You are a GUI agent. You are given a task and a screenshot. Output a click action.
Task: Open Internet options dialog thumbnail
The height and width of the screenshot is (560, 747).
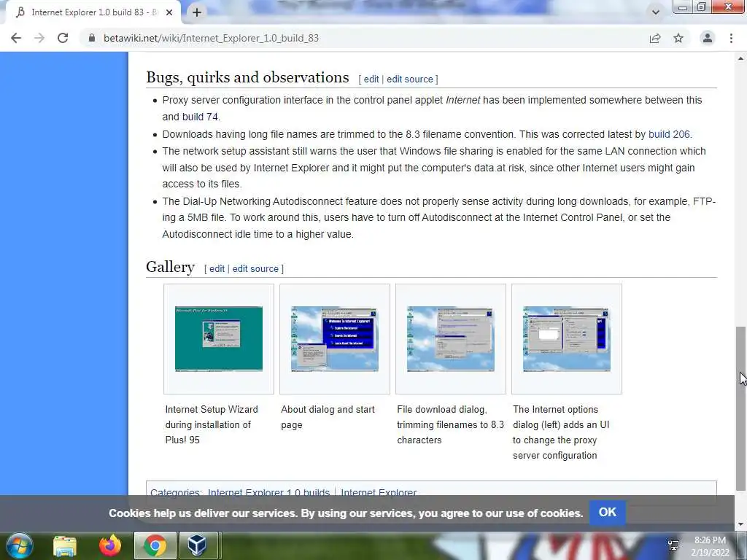(566, 338)
